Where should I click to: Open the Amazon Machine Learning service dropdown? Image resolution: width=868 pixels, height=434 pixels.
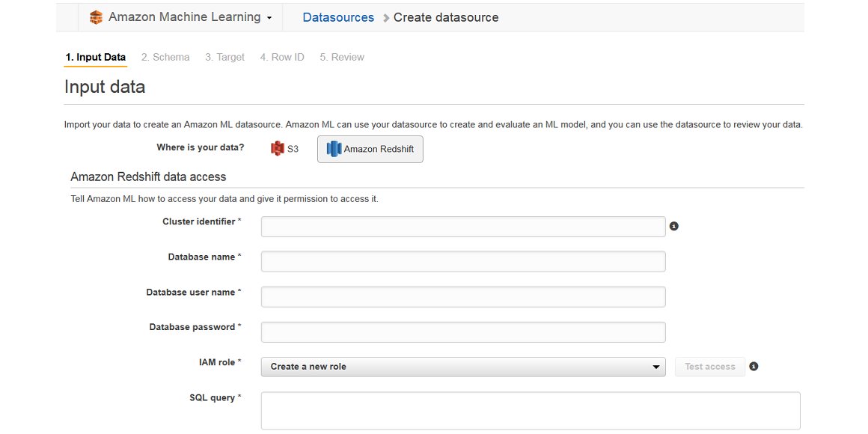189,17
